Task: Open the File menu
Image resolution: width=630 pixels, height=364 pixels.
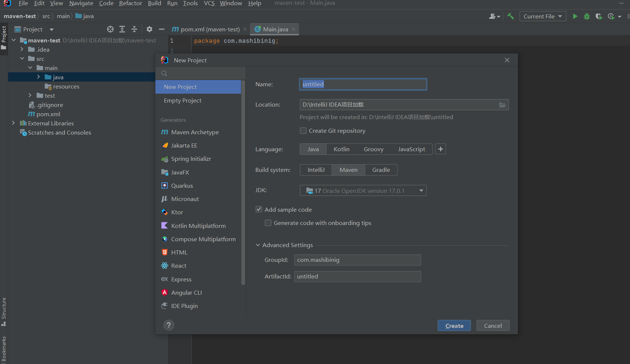Action: pos(23,3)
